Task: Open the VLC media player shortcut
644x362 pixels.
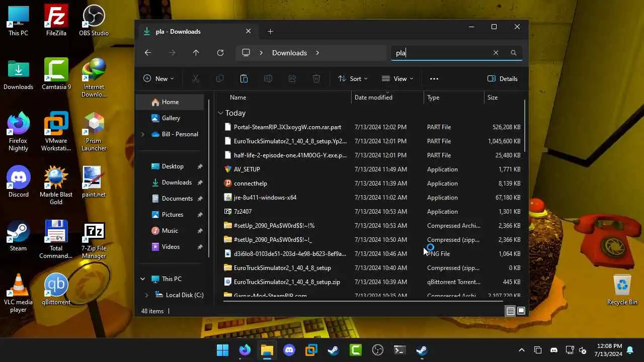Action: (18, 293)
